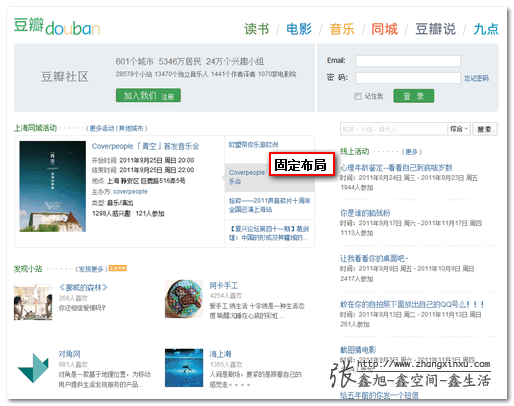The height and width of the screenshot is (406, 514).
Task: Click the 1944人参加 participant count
Action: coord(357,188)
